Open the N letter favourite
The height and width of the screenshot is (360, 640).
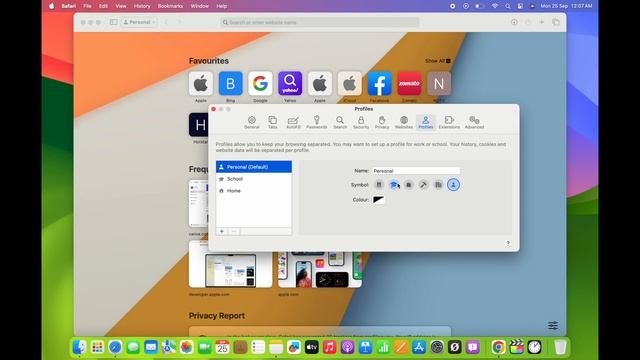click(x=439, y=83)
